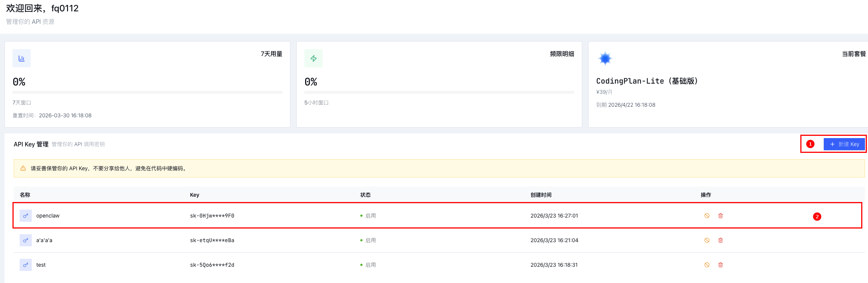Click the 7天用量 bar chart icon
The image size is (868, 283).
click(x=22, y=58)
